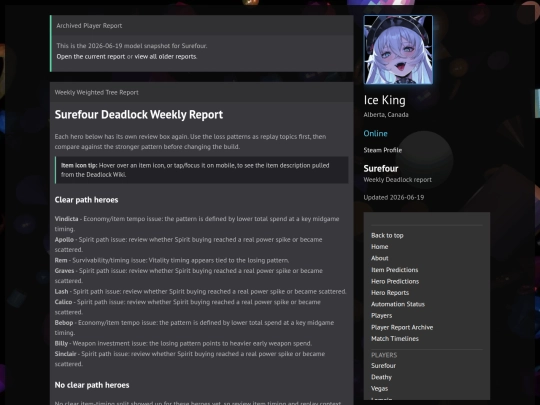Click the Alberta, Canada location text
Image resolution: width=540 pixels, height=405 pixels.
[x=386, y=115]
